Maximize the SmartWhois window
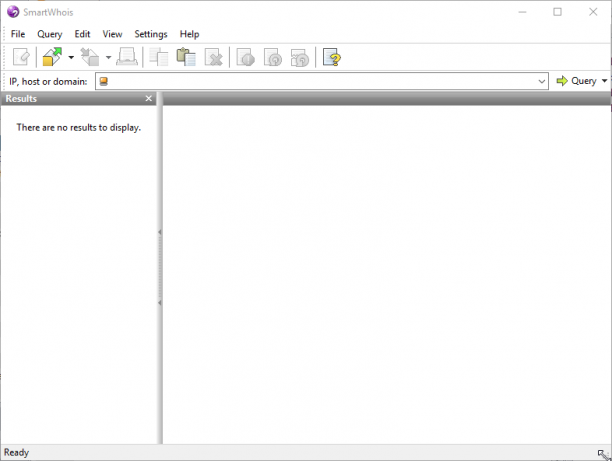This screenshot has height=461, width=612. pos(557,12)
